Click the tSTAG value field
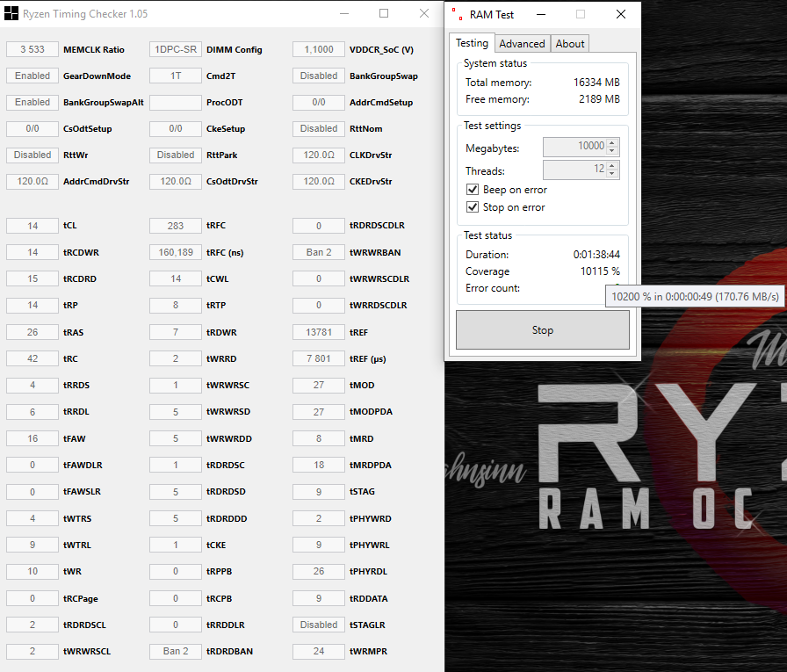787x672 pixels. (319, 492)
